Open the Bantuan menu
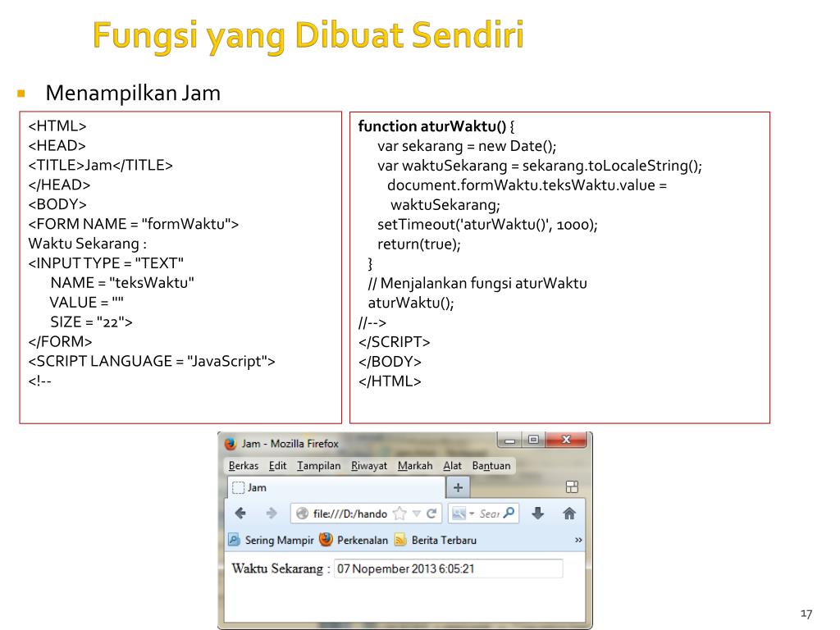This screenshot has height=630, width=840. (491, 466)
